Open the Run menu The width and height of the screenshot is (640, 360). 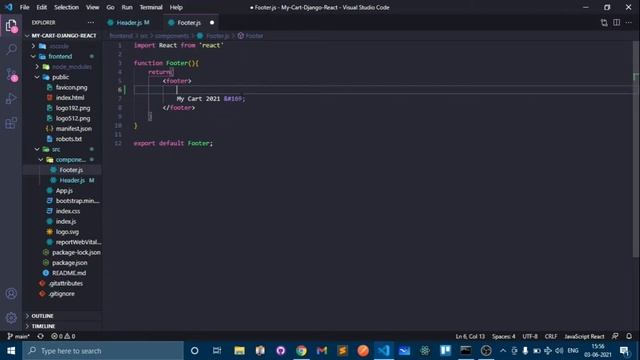click(x=127, y=7)
